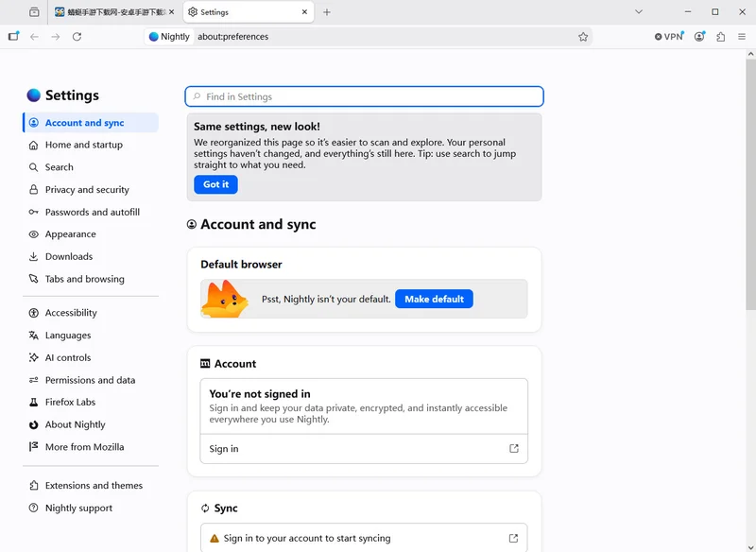Go back with the back arrow
This screenshot has height=552, width=756.
34,37
